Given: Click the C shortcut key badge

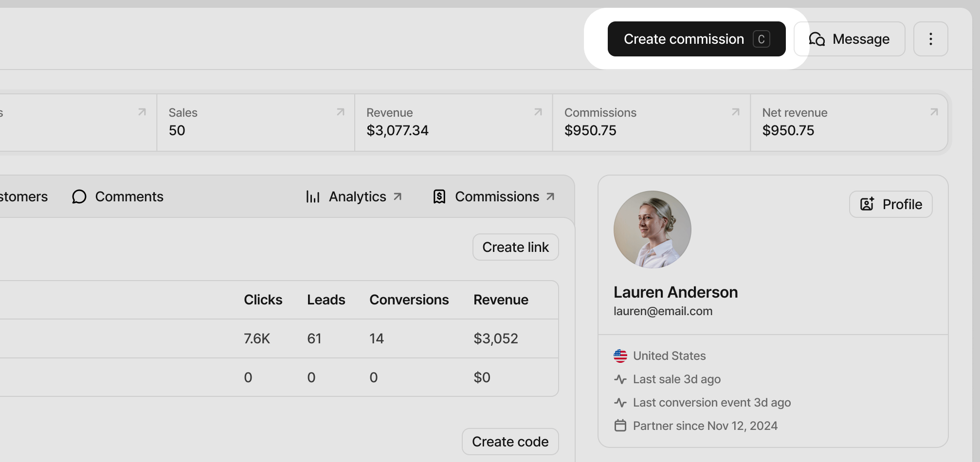Looking at the screenshot, I should pos(762,39).
